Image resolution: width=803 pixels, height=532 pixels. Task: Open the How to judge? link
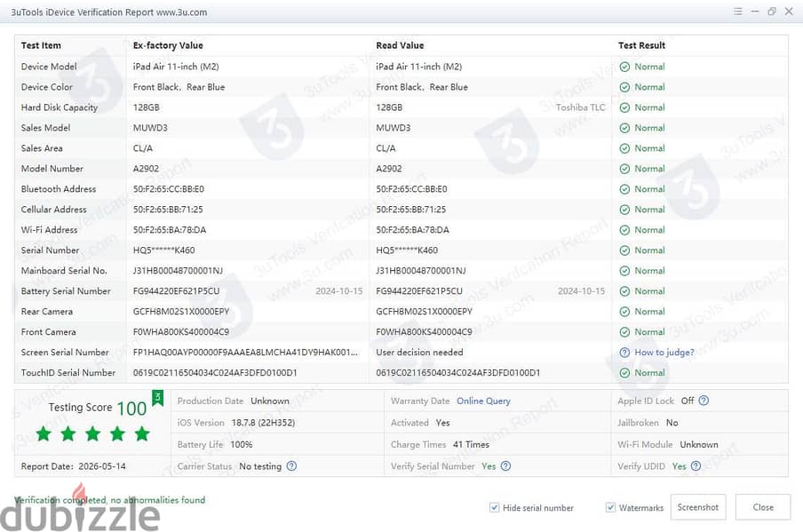click(664, 353)
